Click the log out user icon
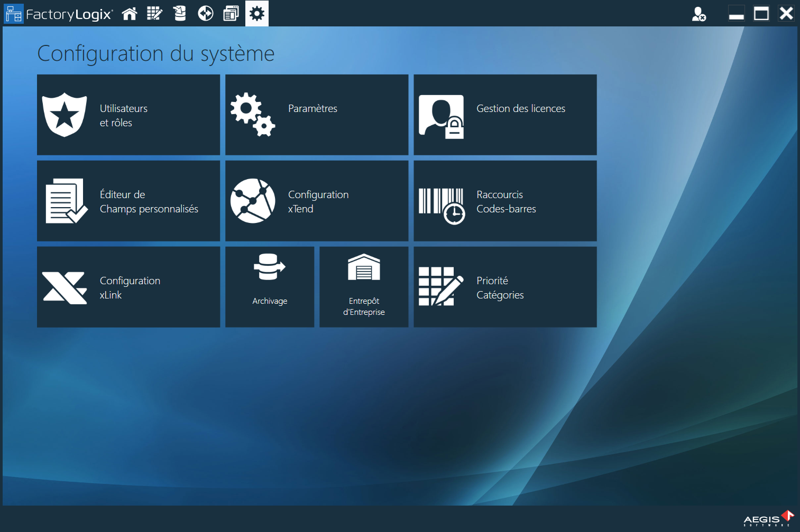Image resolution: width=800 pixels, height=532 pixels. click(698, 15)
